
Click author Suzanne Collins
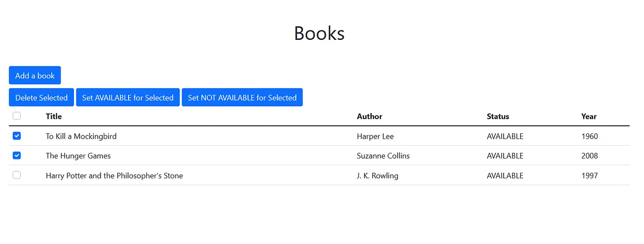pos(383,156)
